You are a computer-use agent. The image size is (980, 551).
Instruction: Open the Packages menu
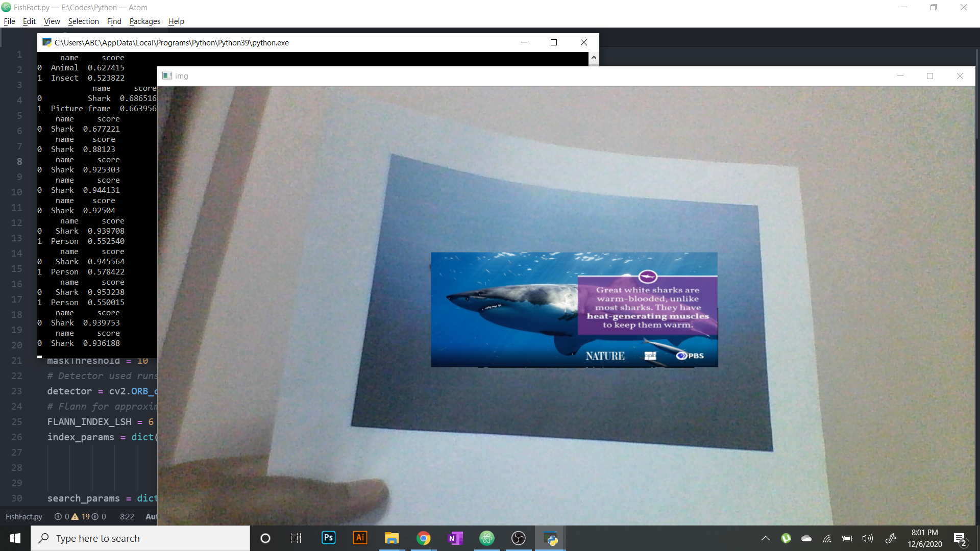coord(144,21)
